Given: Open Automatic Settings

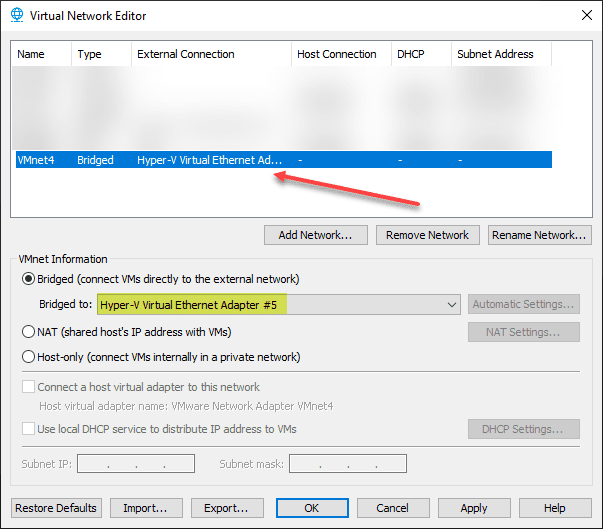Looking at the screenshot, I should click(x=524, y=304).
